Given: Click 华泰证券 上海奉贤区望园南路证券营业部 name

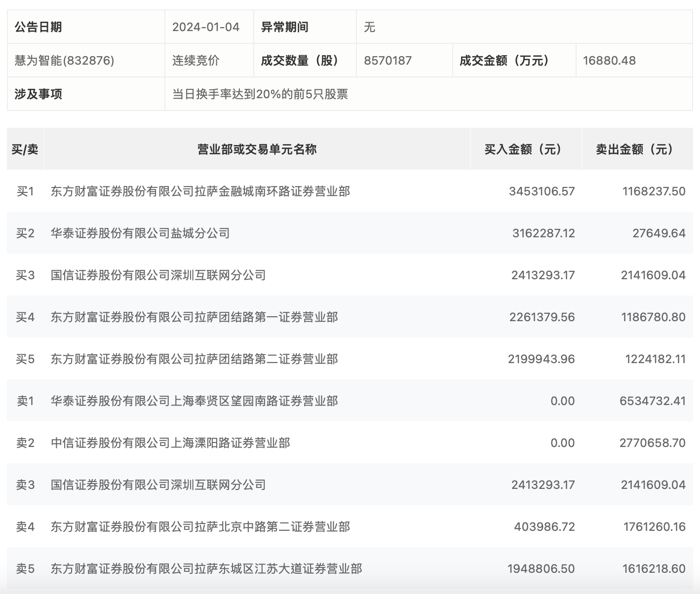Looking at the screenshot, I should [194, 401].
